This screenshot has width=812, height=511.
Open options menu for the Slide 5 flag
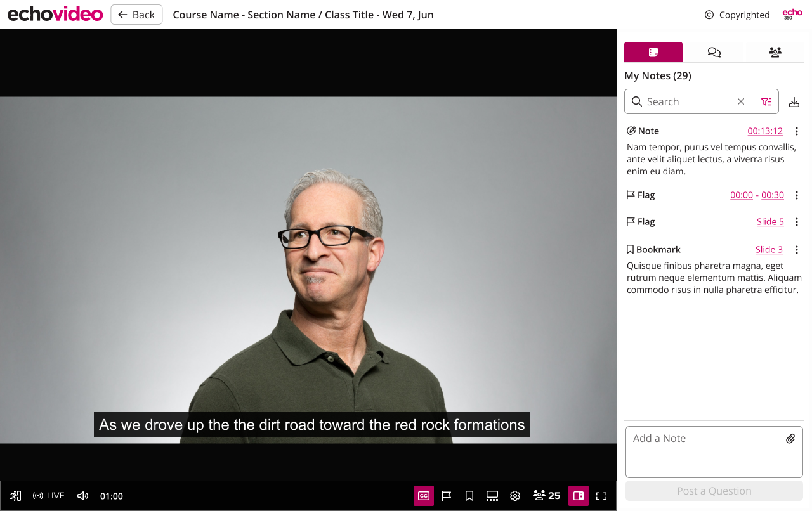797,221
